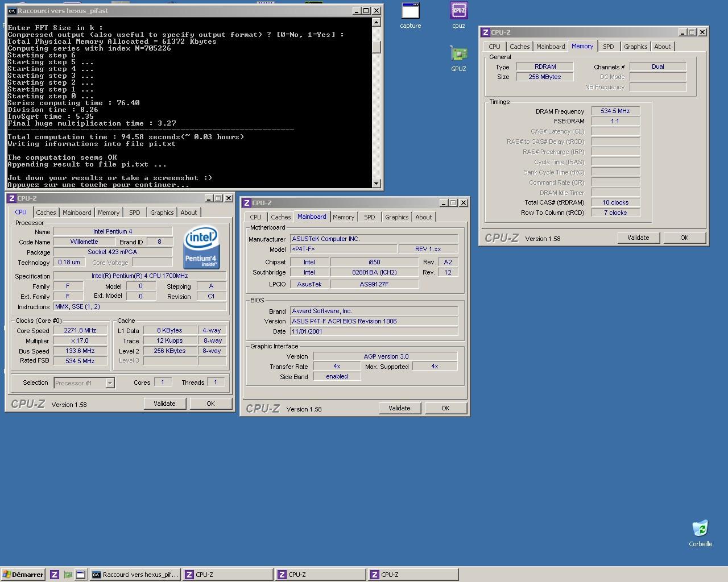
Task: Select the Mainboard tab in the CPU window
Action: coord(77,213)
